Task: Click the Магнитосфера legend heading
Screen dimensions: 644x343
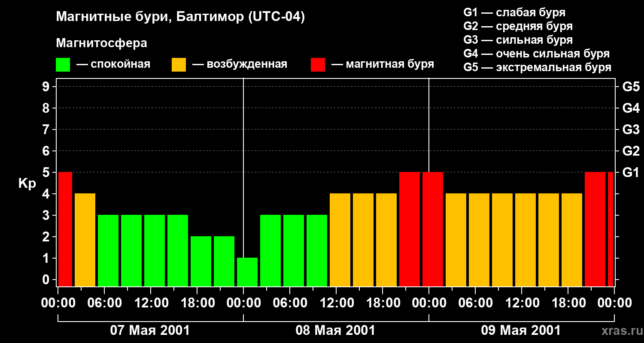Action: point(101,43)
